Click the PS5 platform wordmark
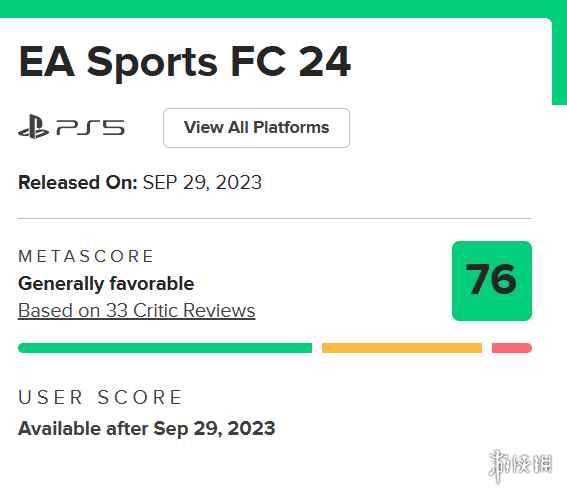The image size is (567, 494). (x=91, y=128)
